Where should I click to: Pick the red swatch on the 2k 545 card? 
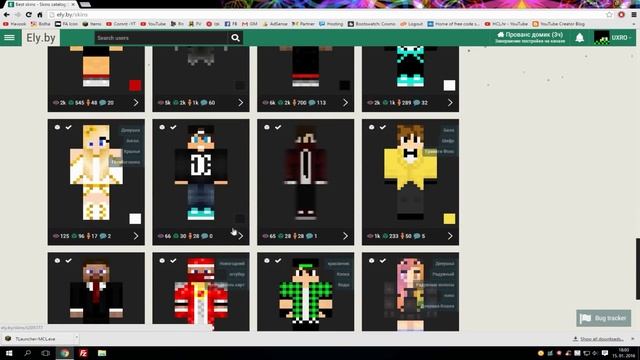click(135, 85)
